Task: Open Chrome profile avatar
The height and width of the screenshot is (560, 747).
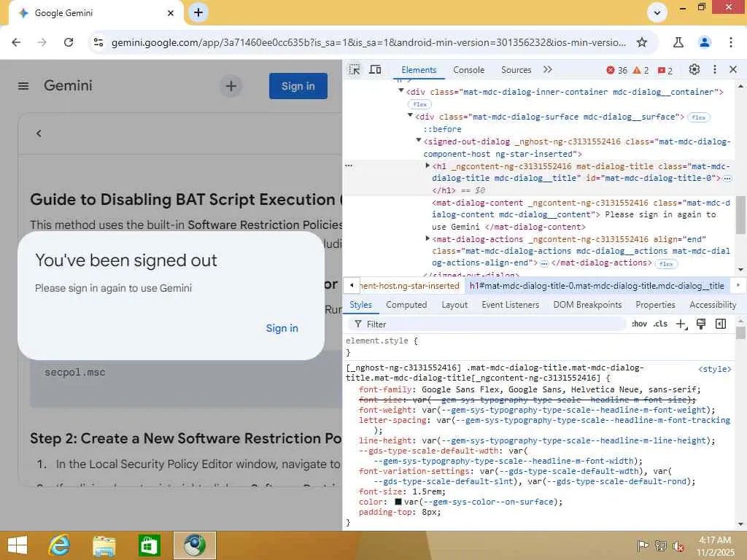Action: coord(704,42)
